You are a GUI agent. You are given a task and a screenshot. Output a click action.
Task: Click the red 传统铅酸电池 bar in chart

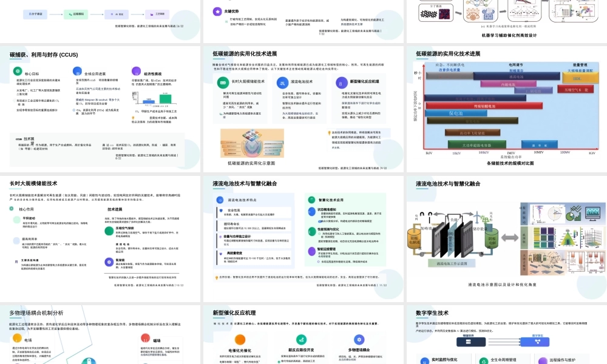pyautogui.click(x=484, y=106)
